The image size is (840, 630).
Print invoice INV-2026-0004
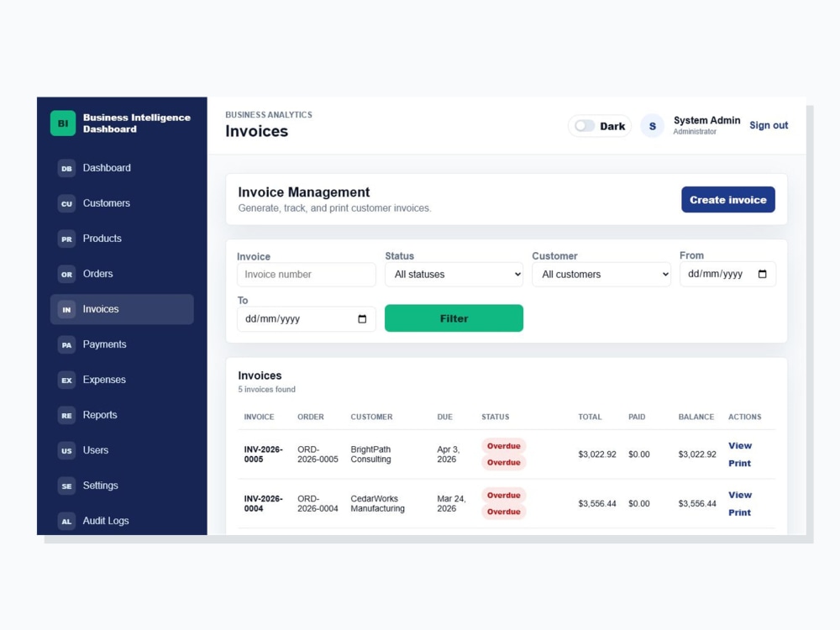coord(739,512)
